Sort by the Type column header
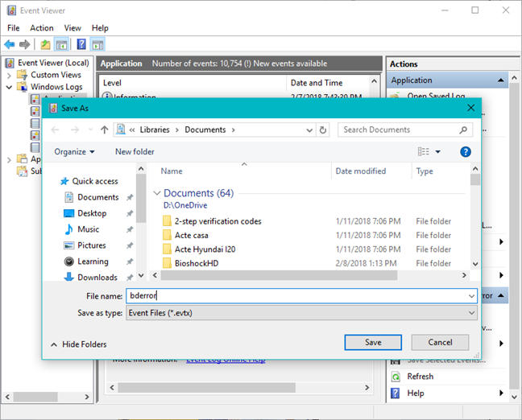522x420 pixels. point(425,171)
